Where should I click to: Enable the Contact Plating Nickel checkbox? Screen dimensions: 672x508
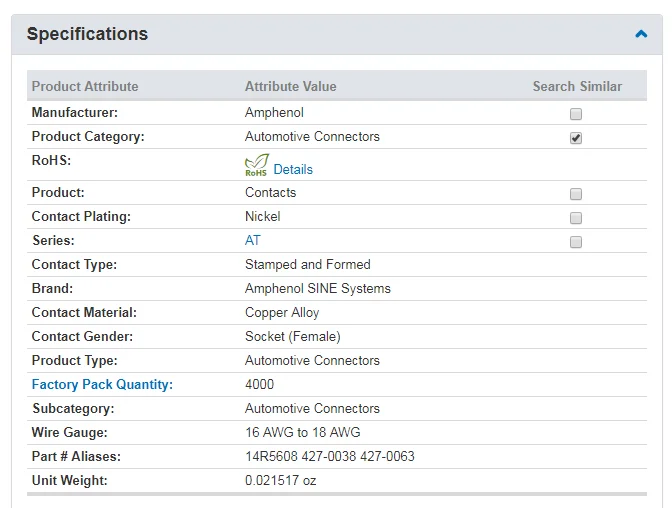576,218
